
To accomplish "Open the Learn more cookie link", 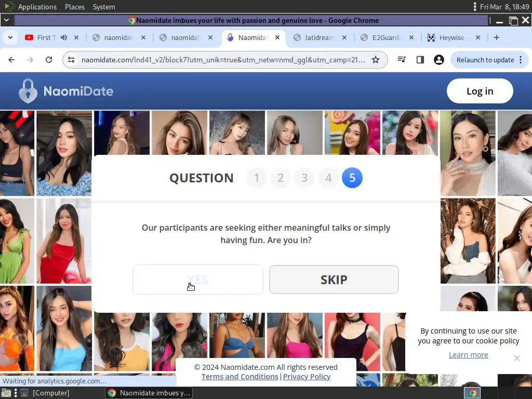I will 468,354.
